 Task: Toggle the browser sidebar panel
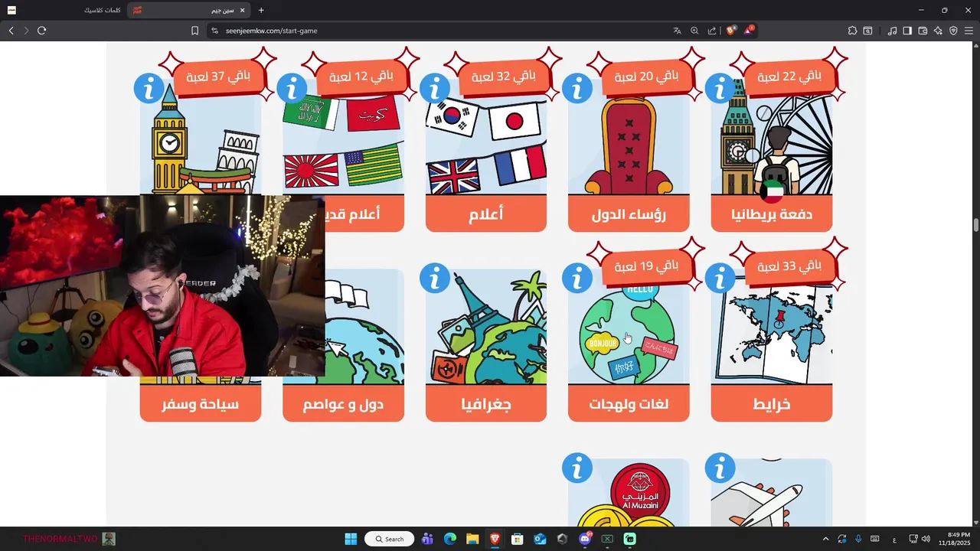907,31
